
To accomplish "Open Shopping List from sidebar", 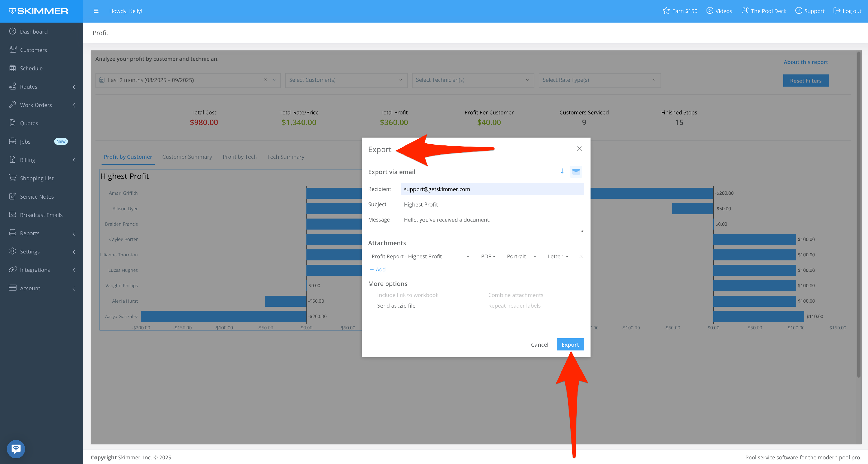I will pos(36,178).
